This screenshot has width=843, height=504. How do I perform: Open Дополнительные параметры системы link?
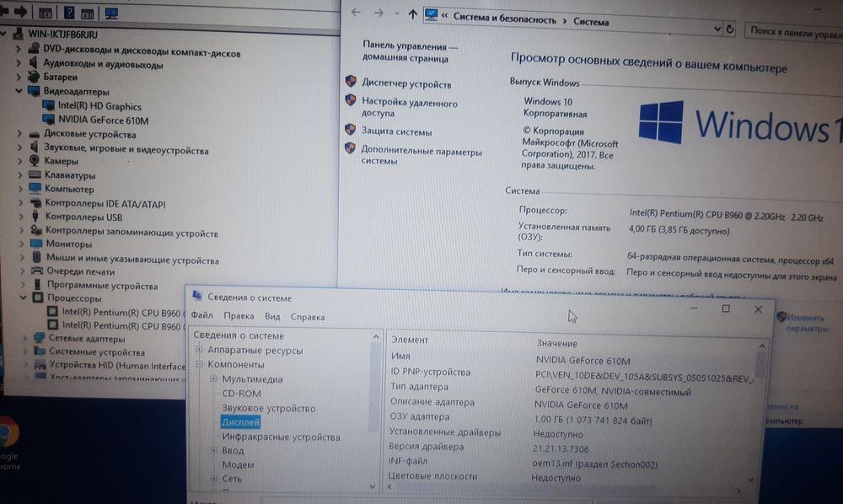click(x=421, y=156)
